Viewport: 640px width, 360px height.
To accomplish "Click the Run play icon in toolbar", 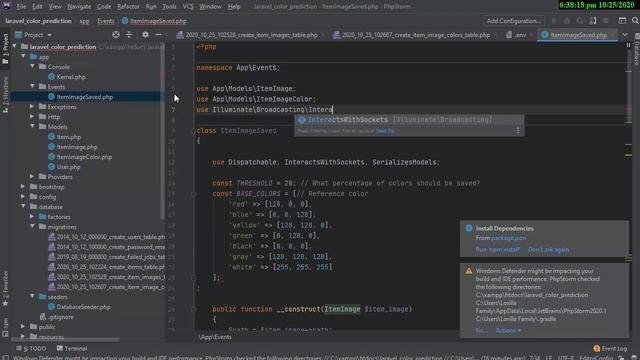I will click(x=554, y=21).
